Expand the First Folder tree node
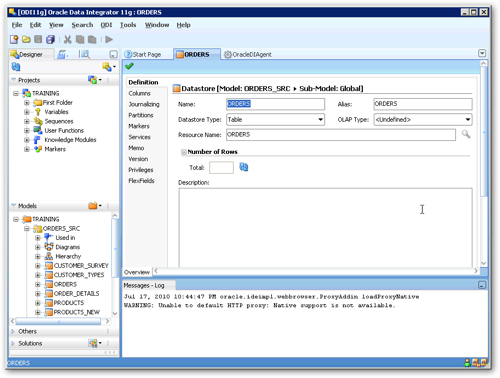The image size is (500, 378). coord(27,103)
